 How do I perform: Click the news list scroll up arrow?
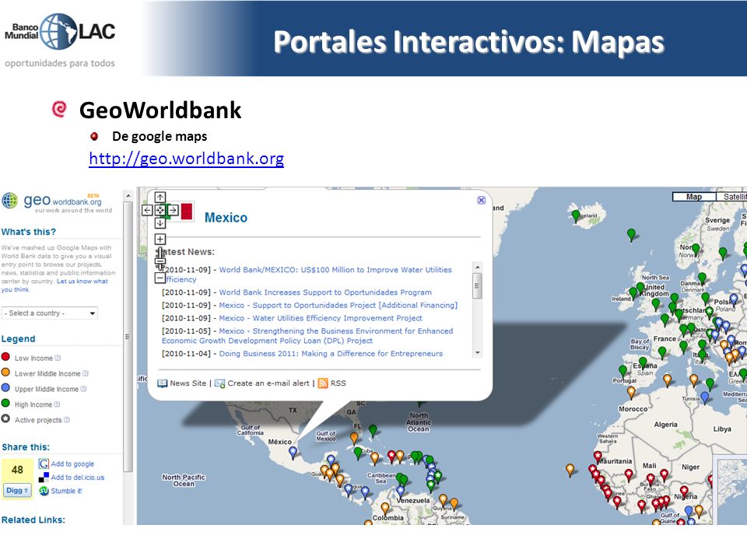(477, 268)
